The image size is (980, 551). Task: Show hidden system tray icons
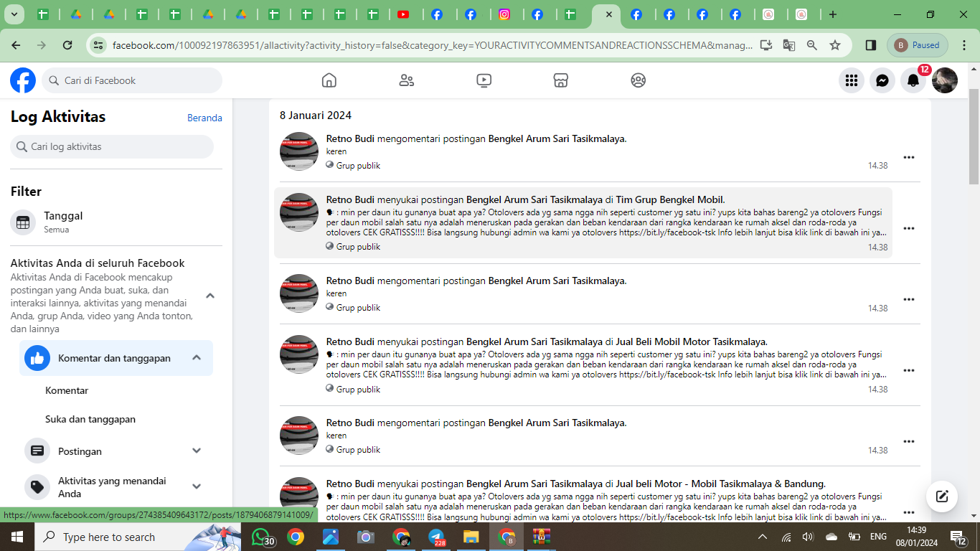point(763,537)
